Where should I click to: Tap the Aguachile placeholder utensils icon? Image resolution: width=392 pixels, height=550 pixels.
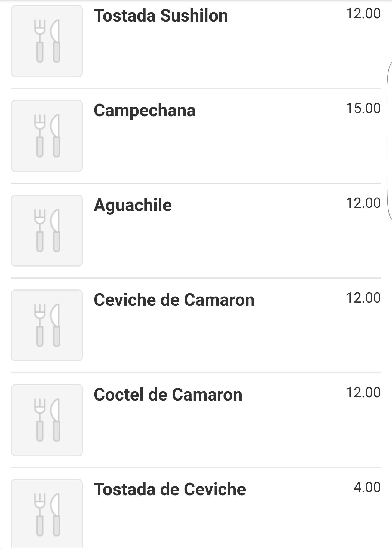point(47,231)
